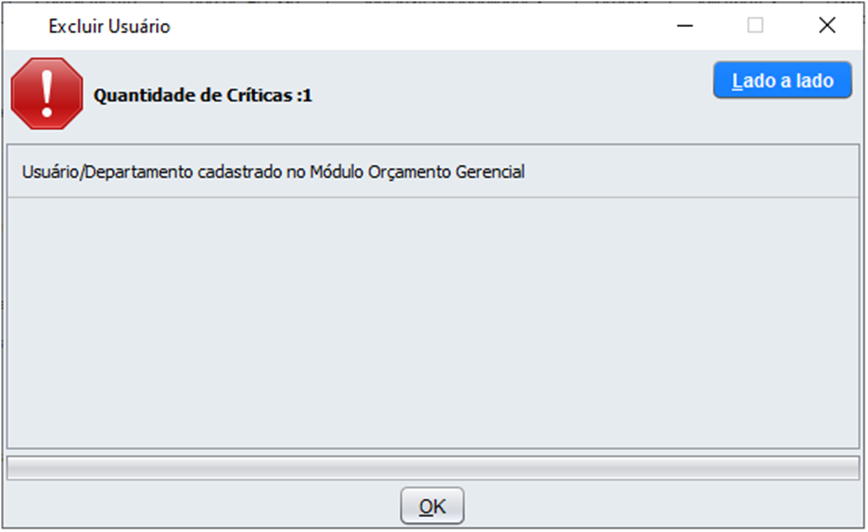This screenshot has width=868, height=532.
Task: Click the white exclamation mark symbol
Action: coord(46,92)
